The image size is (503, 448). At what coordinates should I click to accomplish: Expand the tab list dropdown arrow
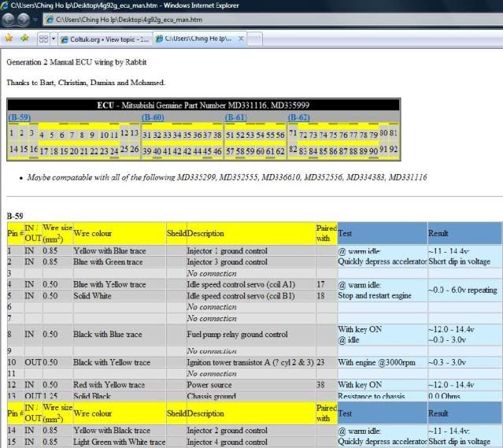(54, 38)
